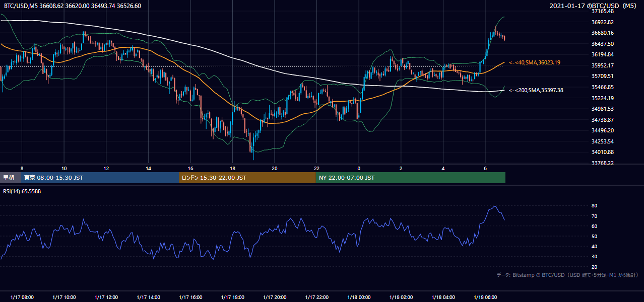Click date label 1/18 04:00
644x302 pixels.
coord(443,297)
